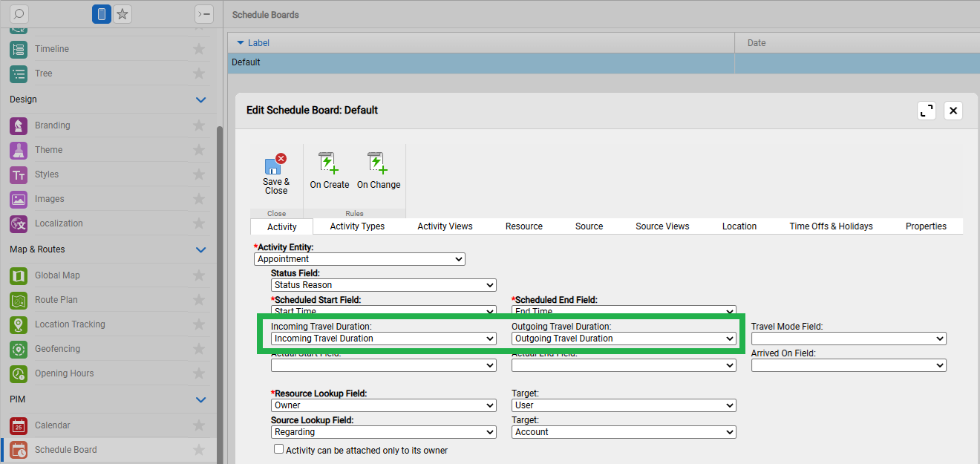Sort by the Label column header
The height and width of the screenshot is (464, 980).
(x=481, y=43)
